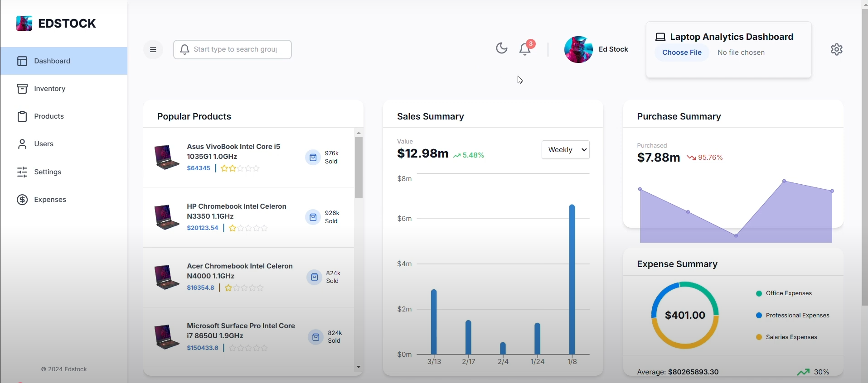Click the Microsoft Surface Pro star rating
The height and width of the screenshot is (383, 868).
tap(248, 348)
